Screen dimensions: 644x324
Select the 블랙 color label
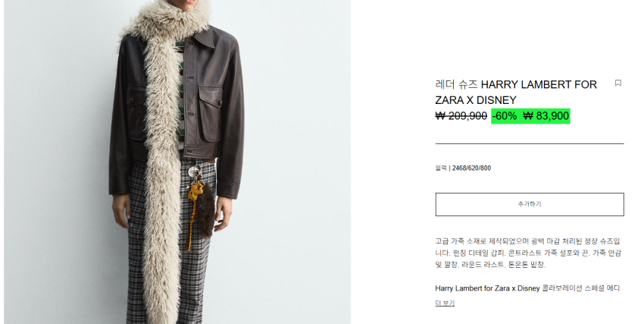coord(441,168)
